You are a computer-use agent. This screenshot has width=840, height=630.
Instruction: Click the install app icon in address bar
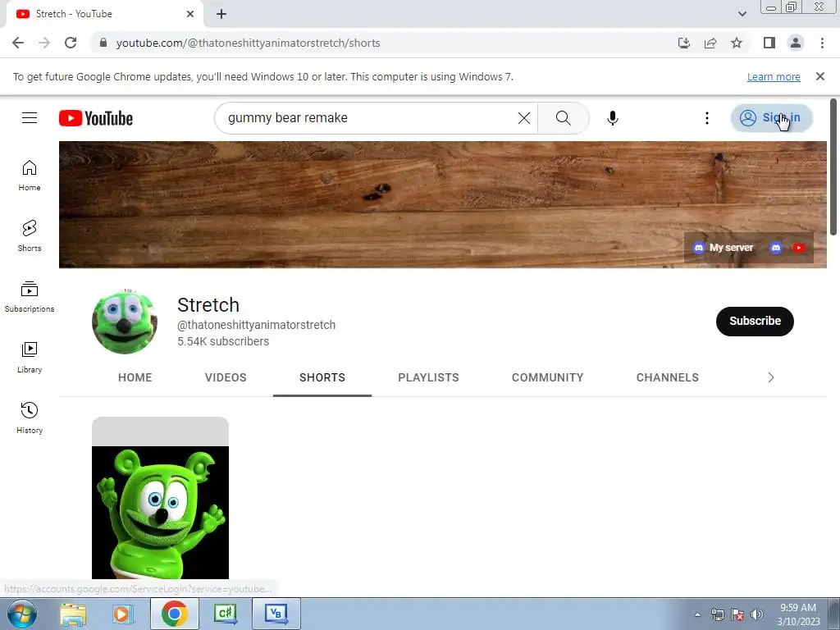683,43
